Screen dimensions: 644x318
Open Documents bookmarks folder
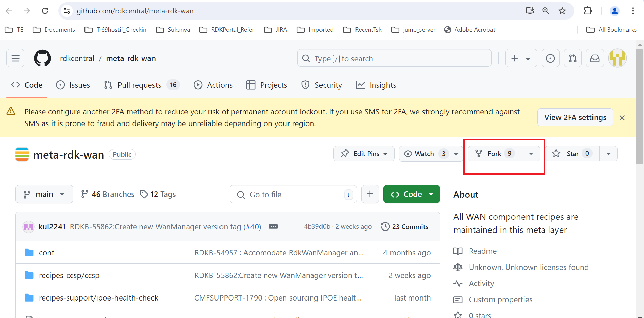[54, 30]
